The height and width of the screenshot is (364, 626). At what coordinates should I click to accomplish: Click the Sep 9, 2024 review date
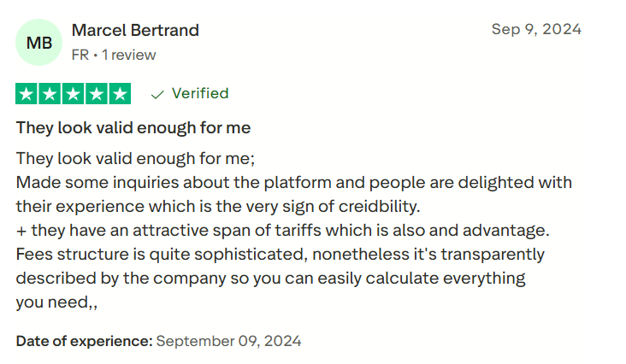pyautogui.click(x=536, y=29)
